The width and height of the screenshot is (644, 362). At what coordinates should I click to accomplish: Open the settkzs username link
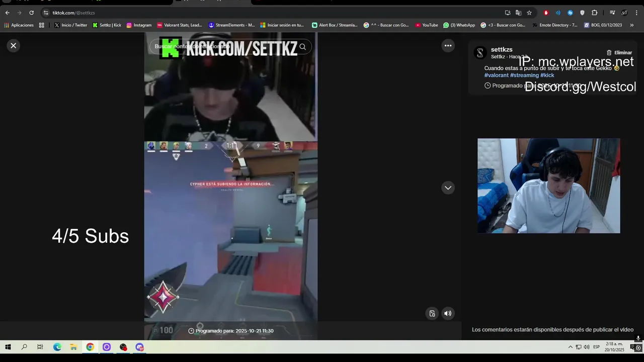[x=502, y=50]
